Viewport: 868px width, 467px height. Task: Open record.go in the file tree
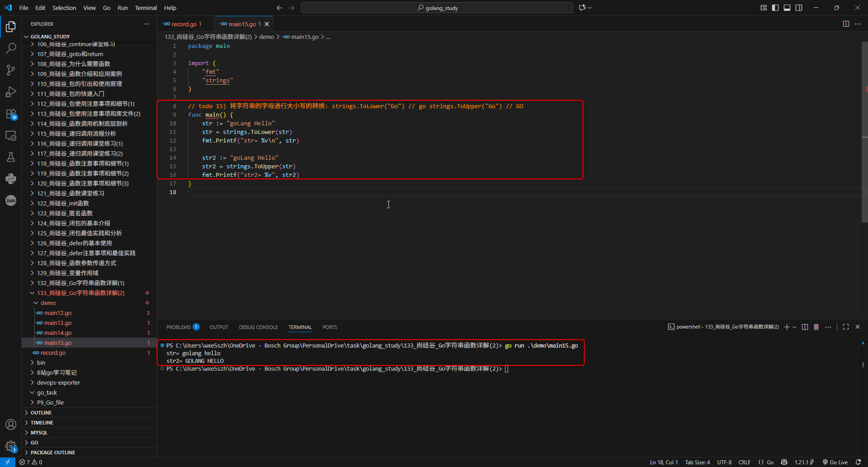[89, 353]
